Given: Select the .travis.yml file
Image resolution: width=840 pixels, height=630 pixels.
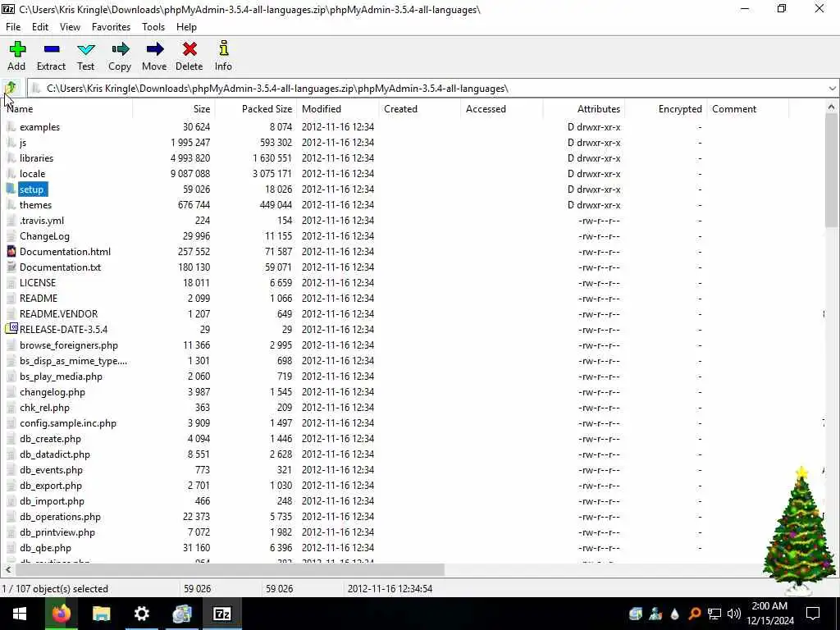Looking at the screenshot, I should [42, 220].
